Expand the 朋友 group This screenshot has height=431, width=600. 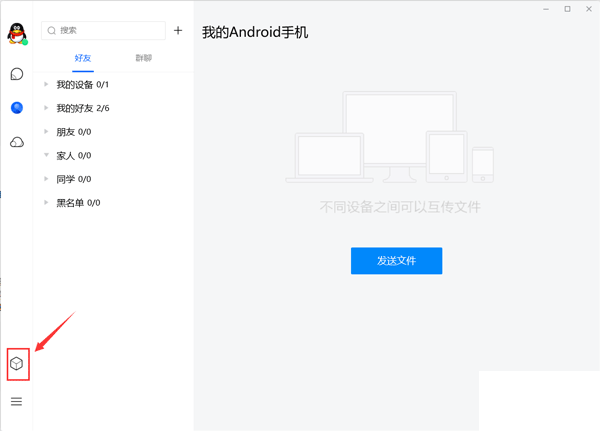(x=65, y=132)
